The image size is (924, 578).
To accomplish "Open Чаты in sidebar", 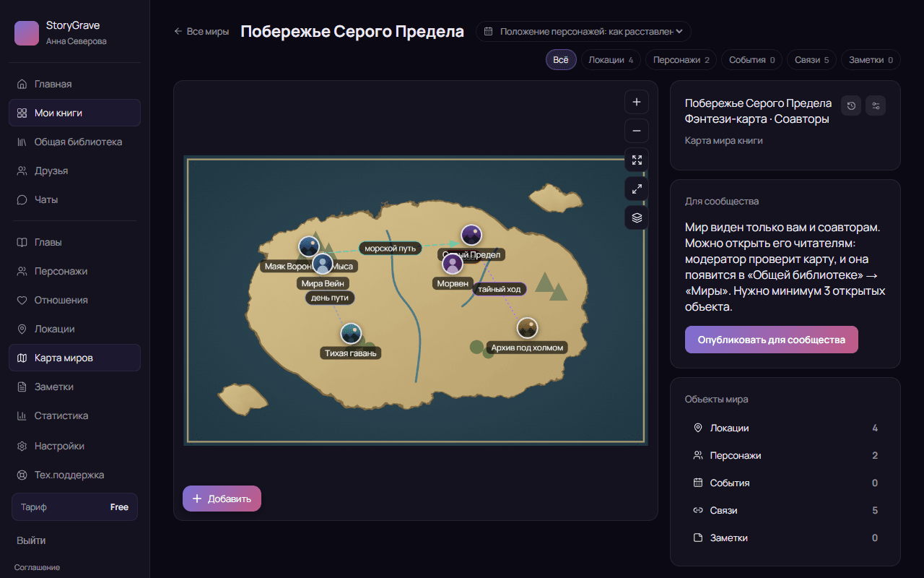I will click(74, 199).
